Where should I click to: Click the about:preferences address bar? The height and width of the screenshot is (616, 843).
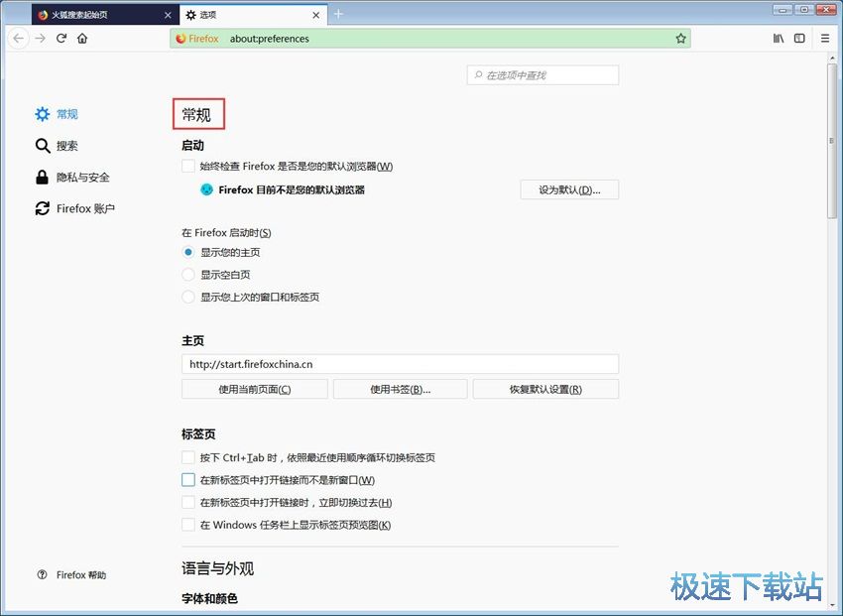tap(430, 38)
